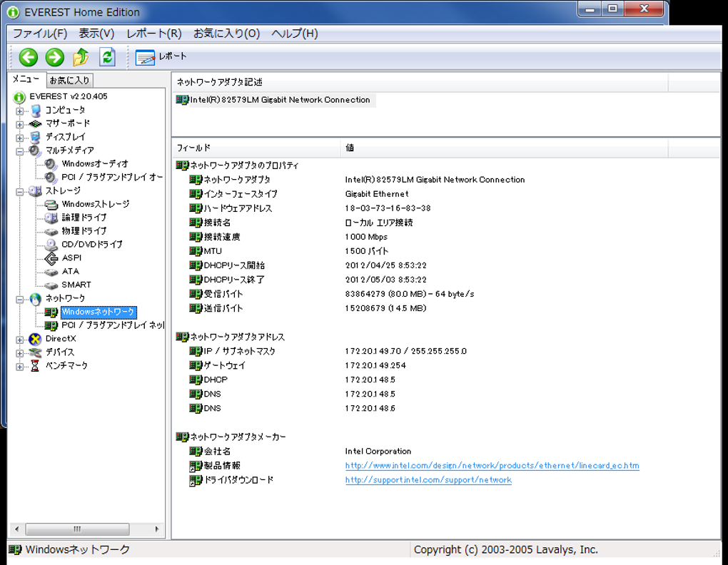Select the PCI / プラグアンドプレイ オーディオ tree item

(x=112, y=177)
